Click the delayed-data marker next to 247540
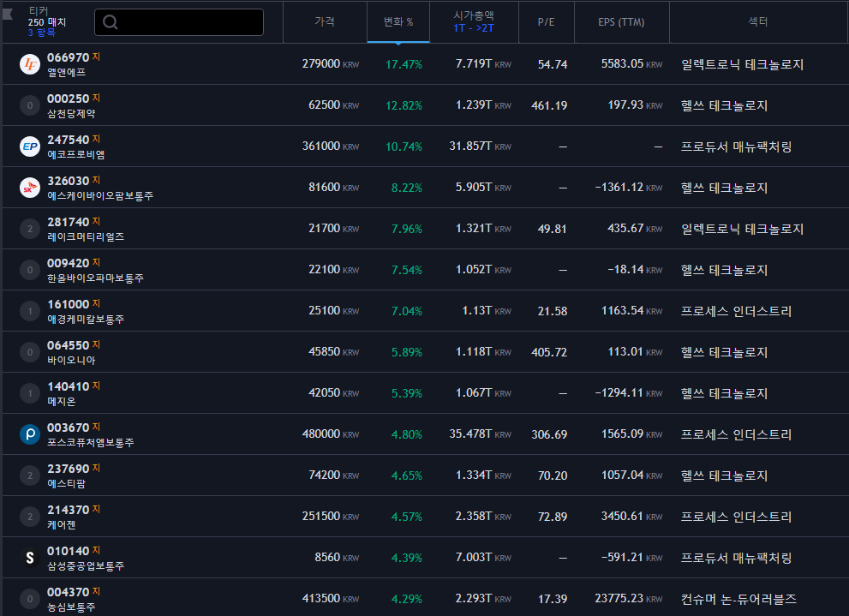 (x=96, y=139)
